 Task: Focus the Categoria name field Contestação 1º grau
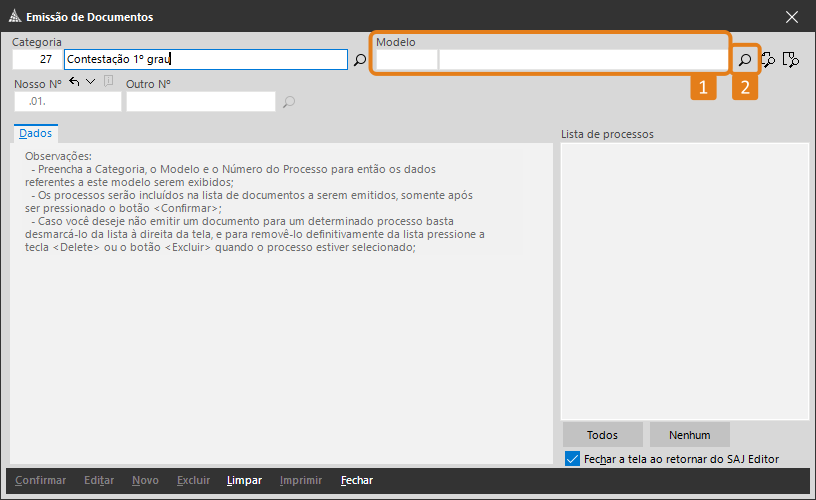tap(205, 60)
